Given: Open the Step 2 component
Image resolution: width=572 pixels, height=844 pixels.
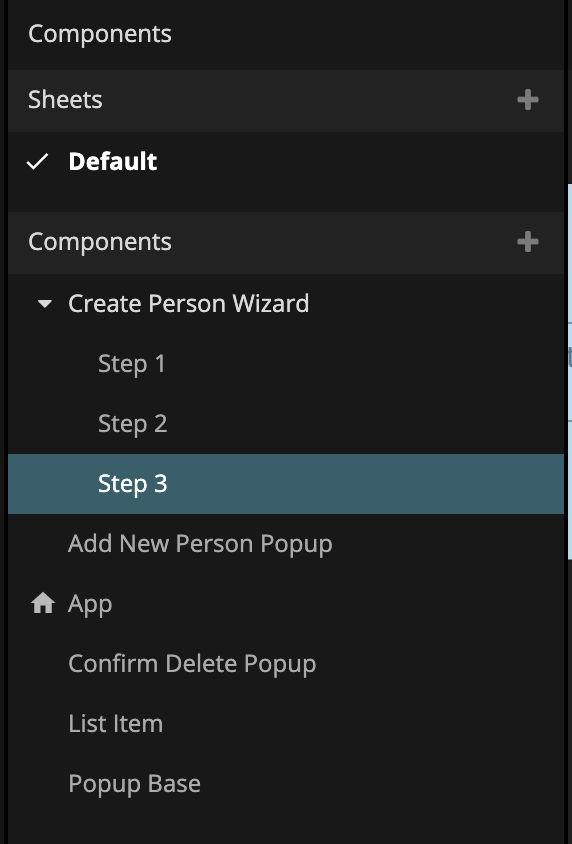Looking at the screenshot, I should (x=132, y=424).
